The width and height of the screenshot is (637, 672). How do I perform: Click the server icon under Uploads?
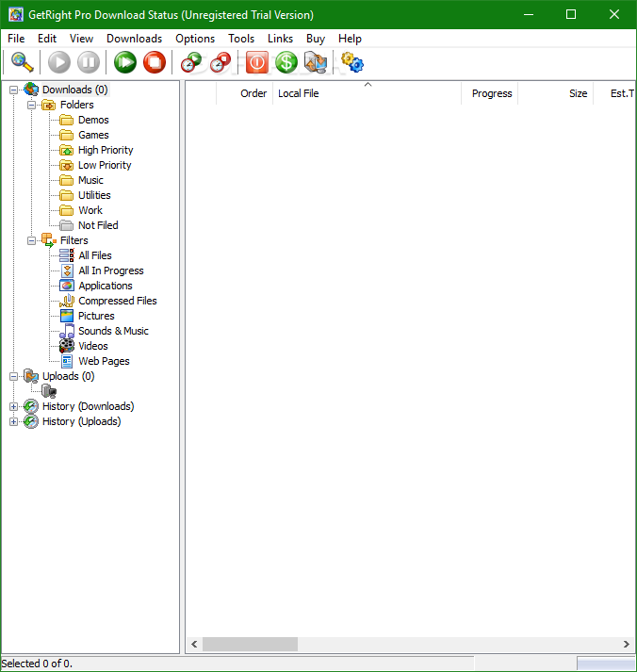(49, 391)
